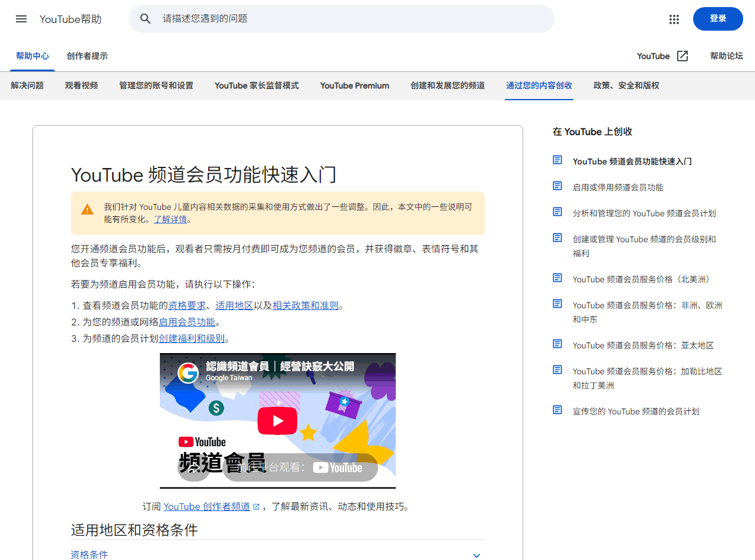
Task: Open the 适用地区 link
Action: (234, 305)
